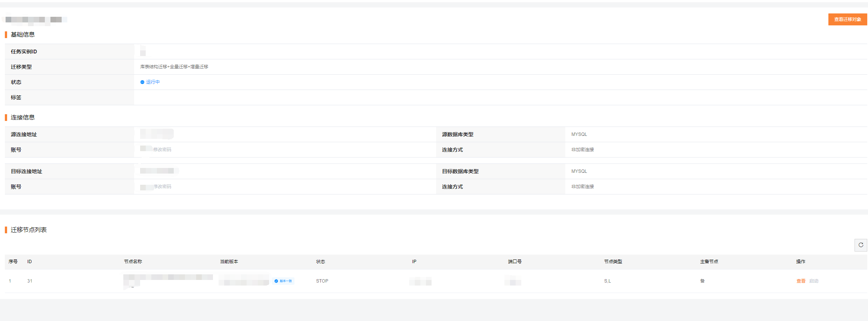Image resolution: width=868 pixels, height=321 pixels.
Task: Click 修改密码 in the source account row
Action: [162, 150]
